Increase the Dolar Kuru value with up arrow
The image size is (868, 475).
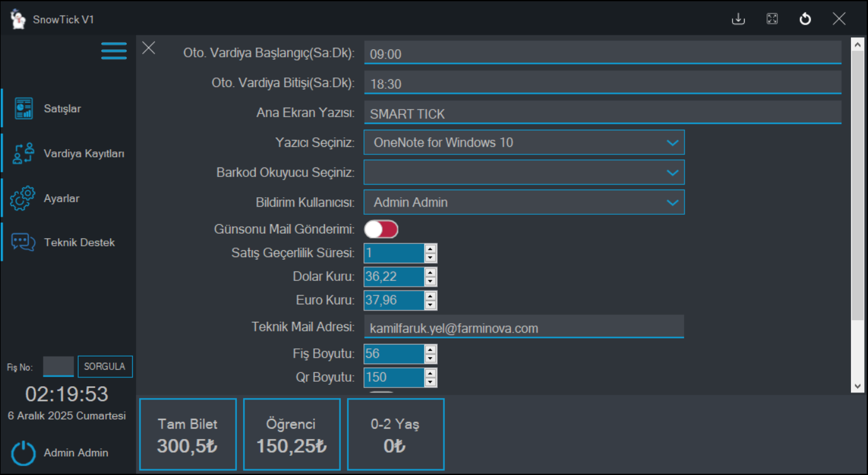tap(430, 273)
